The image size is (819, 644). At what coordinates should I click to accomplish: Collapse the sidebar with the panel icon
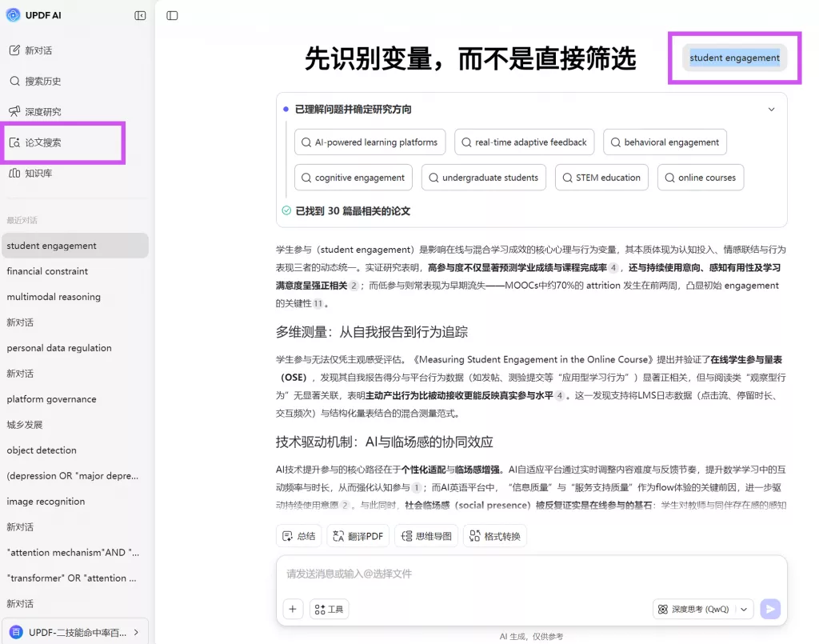[140, 15]
